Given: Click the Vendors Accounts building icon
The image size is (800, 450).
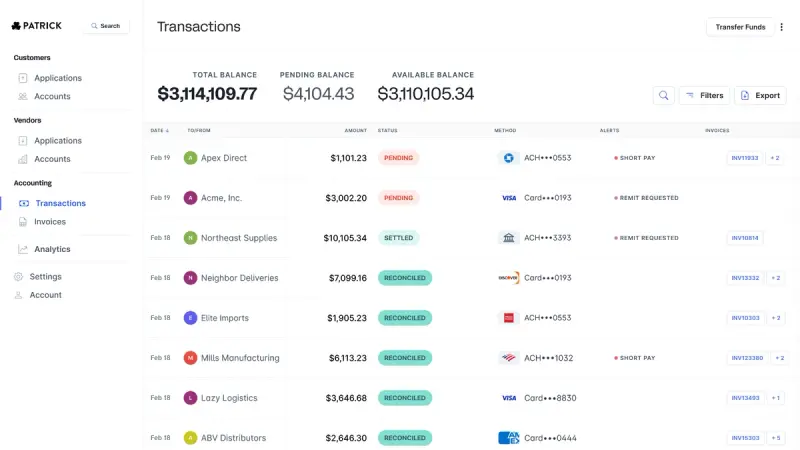Looking at the screenshot, I should 23,159.
